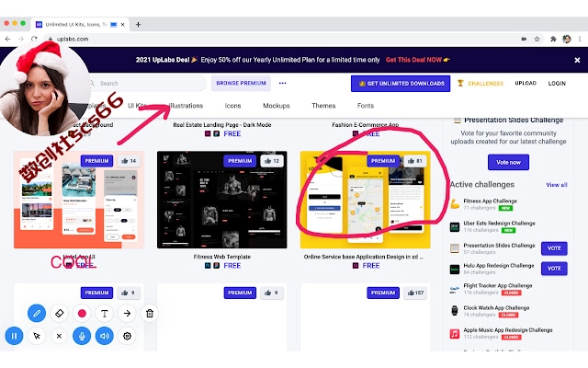Click the like button showing 157
This screenshot has width=588, height=368.
[415, 293]
